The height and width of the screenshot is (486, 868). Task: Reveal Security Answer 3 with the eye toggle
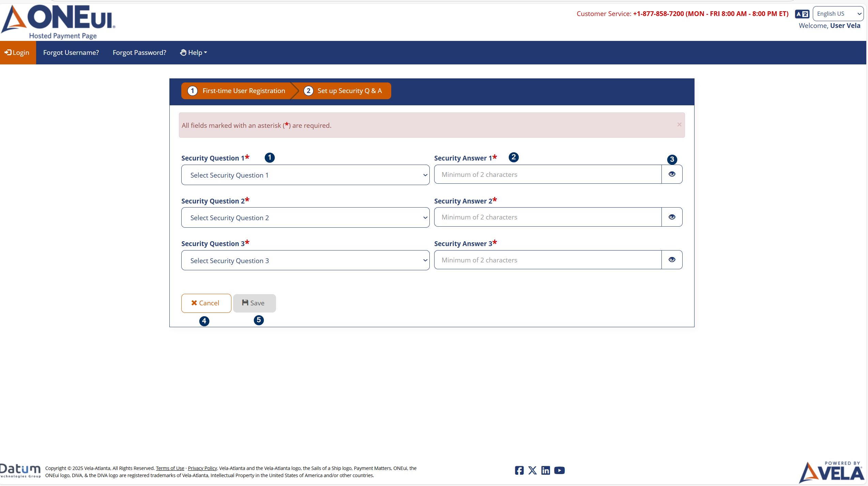(671, 259)
